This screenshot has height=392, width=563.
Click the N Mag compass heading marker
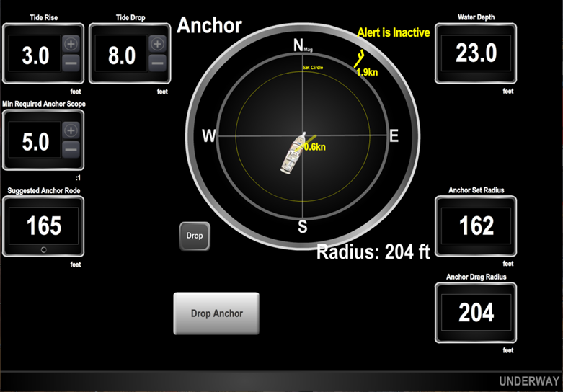tap(301, 46)
